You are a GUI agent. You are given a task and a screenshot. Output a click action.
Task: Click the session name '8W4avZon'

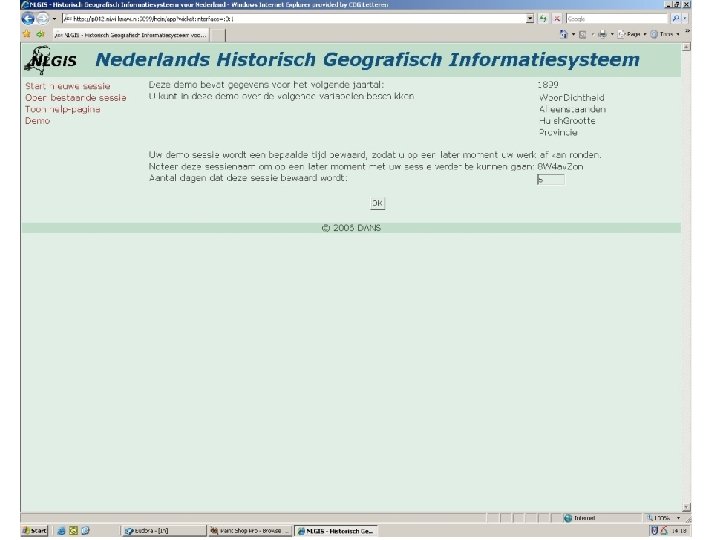pyautogui.click(x=560, y=167)
